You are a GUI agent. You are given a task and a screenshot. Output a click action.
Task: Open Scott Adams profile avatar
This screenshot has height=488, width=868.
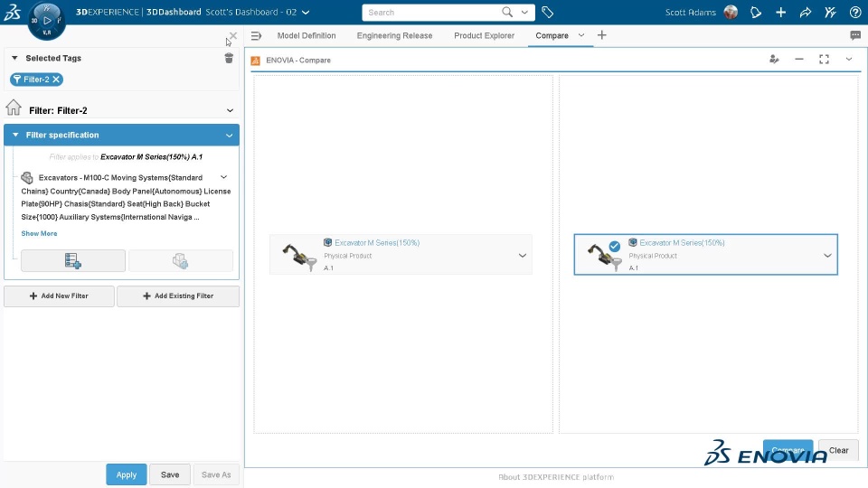731,12
